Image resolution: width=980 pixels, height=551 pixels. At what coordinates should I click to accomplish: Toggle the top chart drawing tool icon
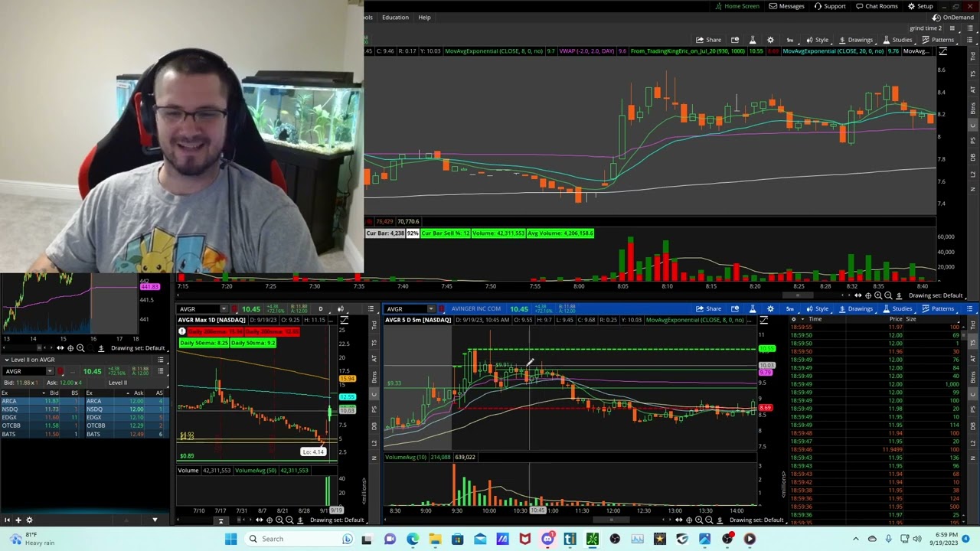(x=942, y=51)
